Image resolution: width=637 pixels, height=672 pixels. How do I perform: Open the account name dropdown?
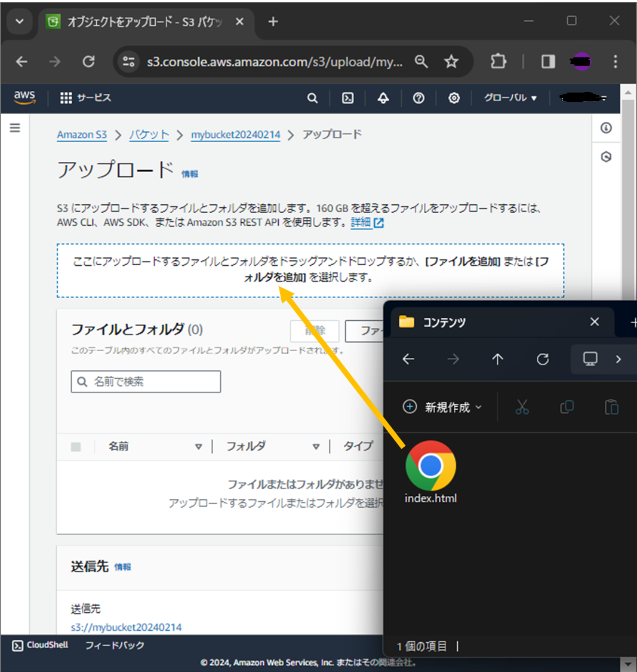583,98
